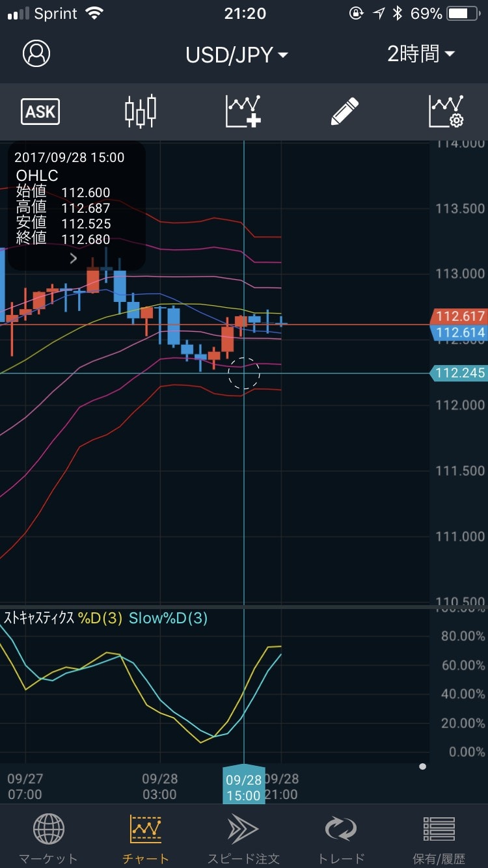Tap the Wi-Fi icon in status bar
The height and width of the screenshot is (868, 488).
[x=95, y=14]
